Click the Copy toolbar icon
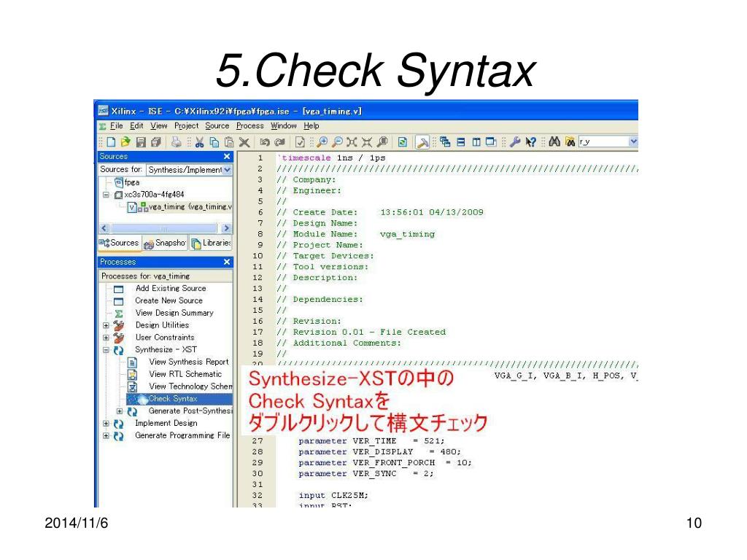747x560 pixels. [x=214, y=142]
